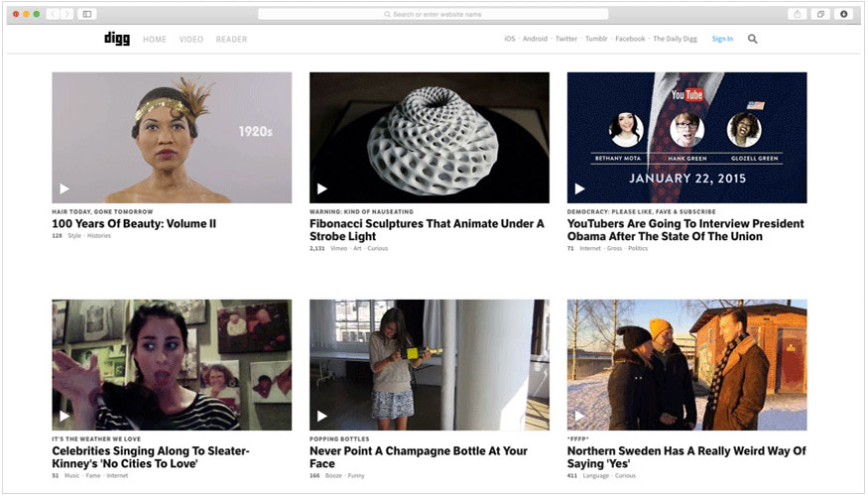Click the white Fibonacci sculpture thumbnail
The width and height of the screenshot is (868, 495).
[430, 137]
